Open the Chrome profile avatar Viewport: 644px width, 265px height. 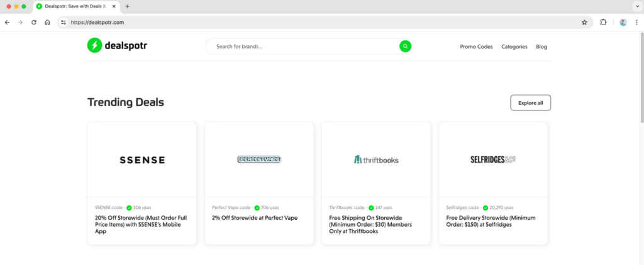[623, 23]
